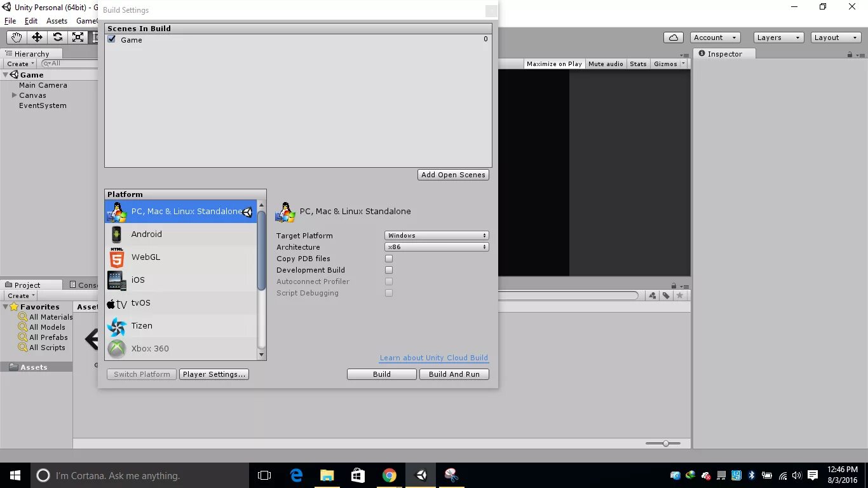868x488 pixels.
Task: Select the Android platform icon
Action: pos(116,234)
